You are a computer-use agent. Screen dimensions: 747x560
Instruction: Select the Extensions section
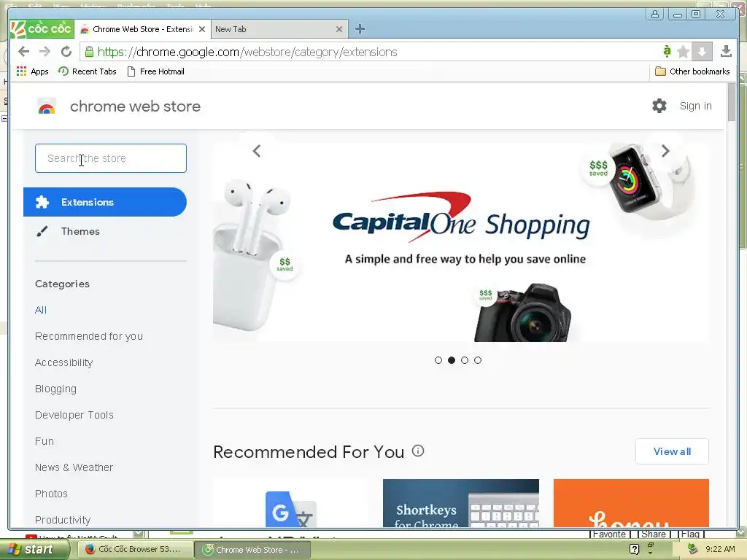pos(105,202)
